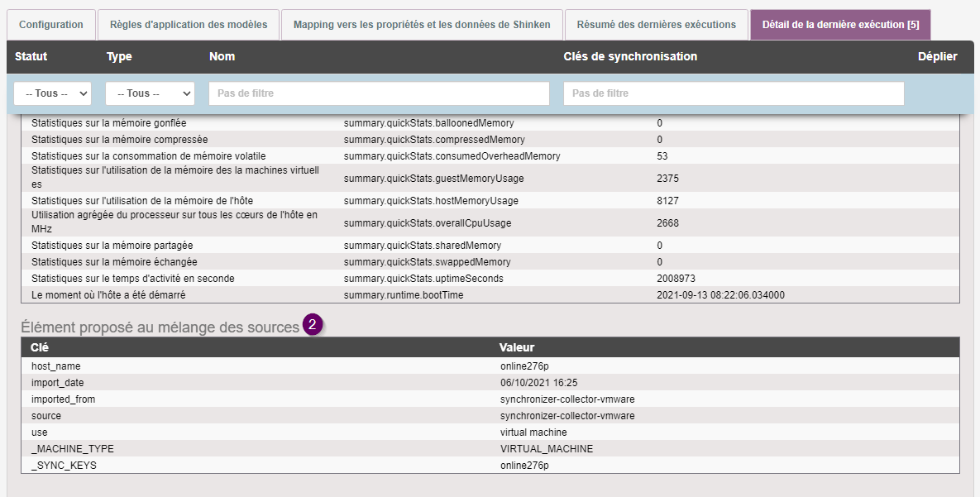Click the Valeur column header
Screen dimensions: 980x497
point(517,347)
